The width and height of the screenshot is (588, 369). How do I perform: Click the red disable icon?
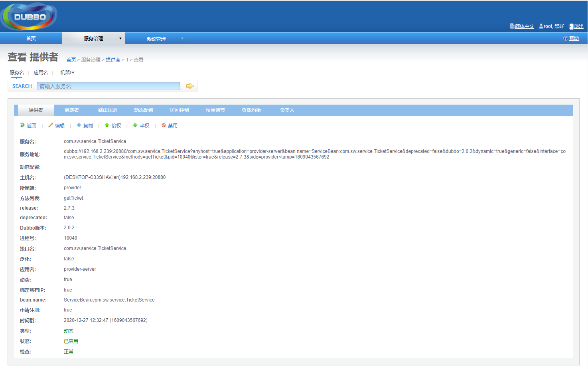(164, 125)
